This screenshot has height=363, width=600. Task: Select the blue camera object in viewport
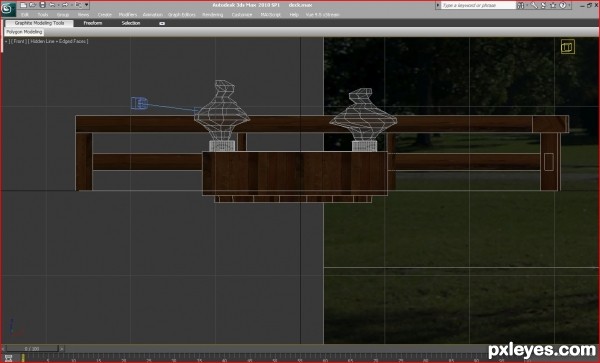[x=139, y=103]
